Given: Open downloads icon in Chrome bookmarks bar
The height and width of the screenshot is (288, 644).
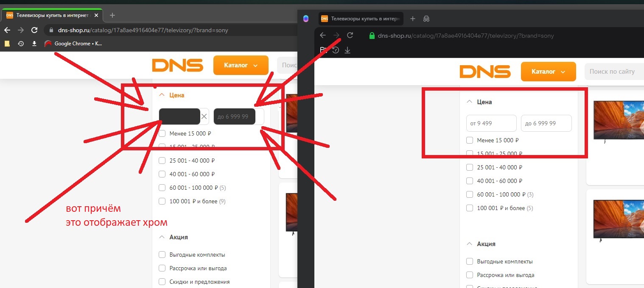Looking at the screenshot, I should pyautogui.click(x=34, y=44).
